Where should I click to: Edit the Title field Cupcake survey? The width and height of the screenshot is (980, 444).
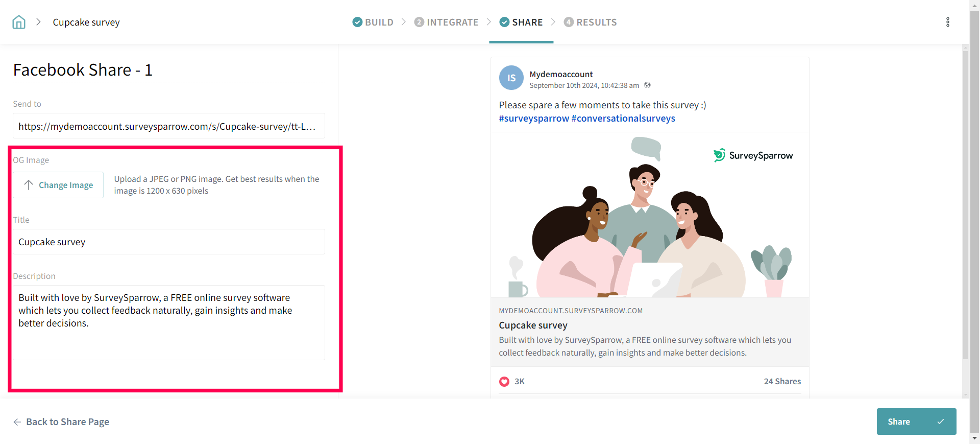coord(168,242)
